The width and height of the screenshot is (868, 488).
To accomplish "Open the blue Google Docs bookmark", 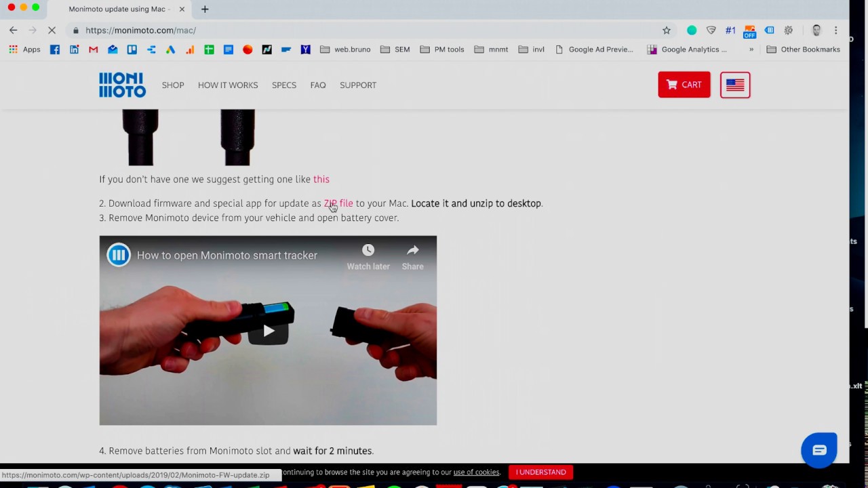I will 229,49.
